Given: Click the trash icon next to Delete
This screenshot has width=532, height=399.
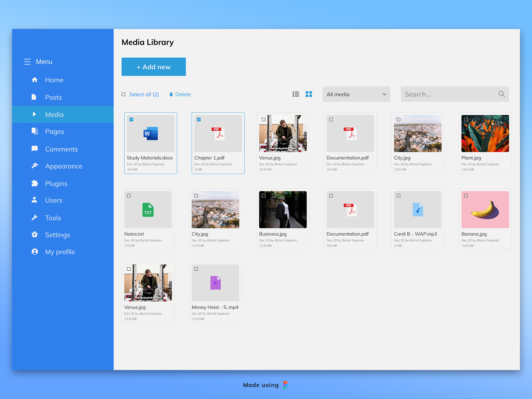Looking at the screenshot, I should [171, 94].
